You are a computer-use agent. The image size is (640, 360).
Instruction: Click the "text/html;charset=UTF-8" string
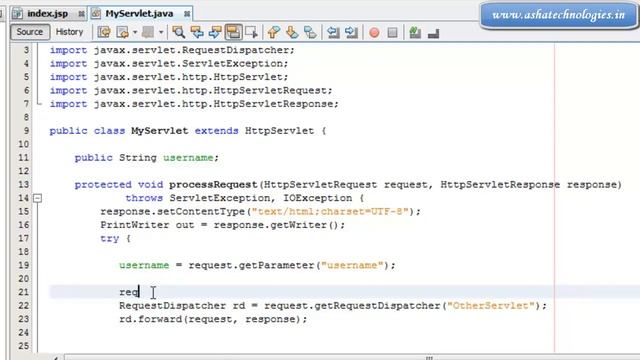(x=330, y=211)
